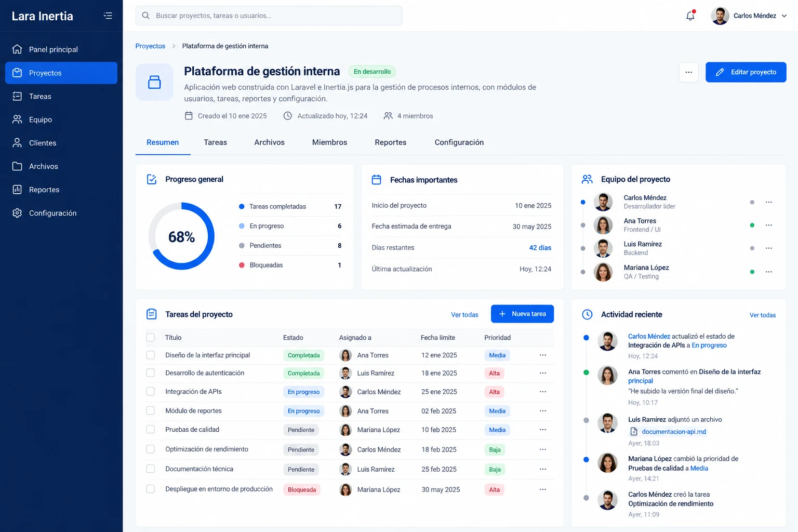Click the blue Tareas completadas legend dot
The height and width of the screenshot is (532, 798).
tap(242, 207)
